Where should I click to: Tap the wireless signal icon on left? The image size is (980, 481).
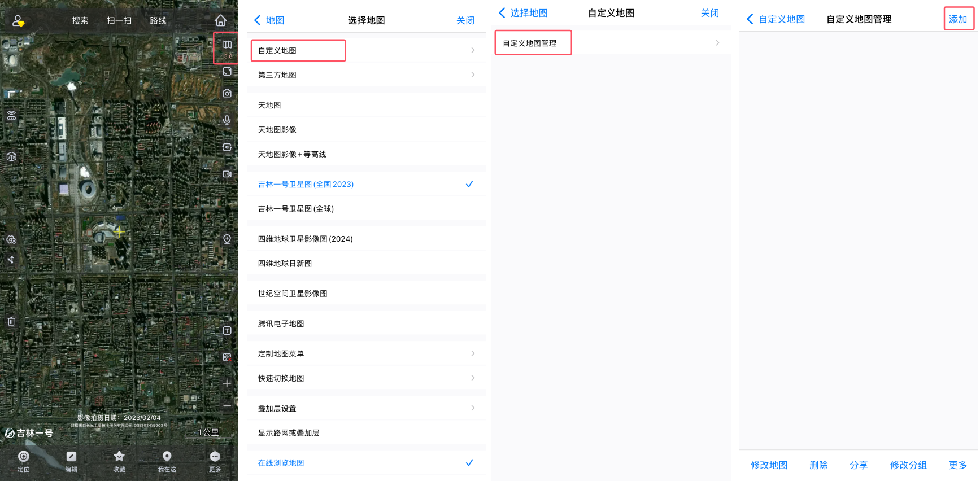tap(11, 115)
